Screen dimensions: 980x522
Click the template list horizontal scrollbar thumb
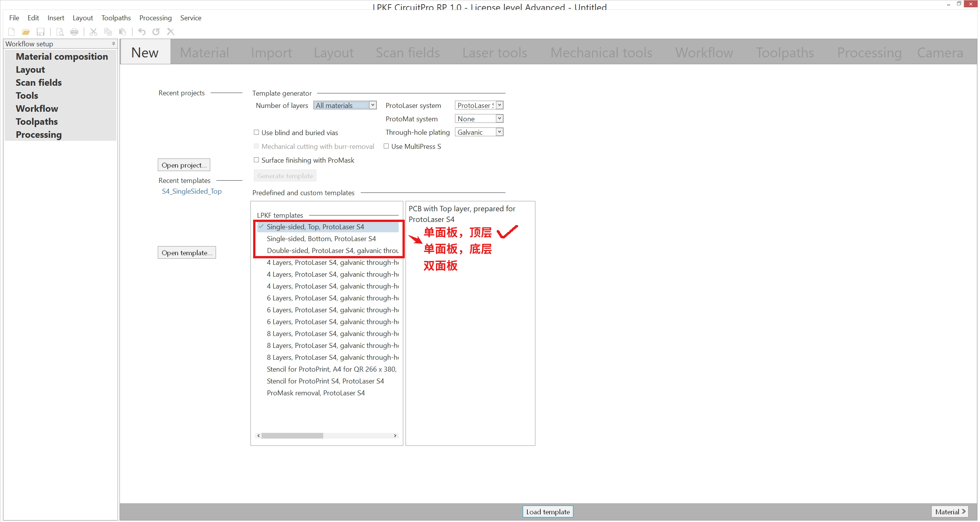pyautogui.click(x=292, y=436)
